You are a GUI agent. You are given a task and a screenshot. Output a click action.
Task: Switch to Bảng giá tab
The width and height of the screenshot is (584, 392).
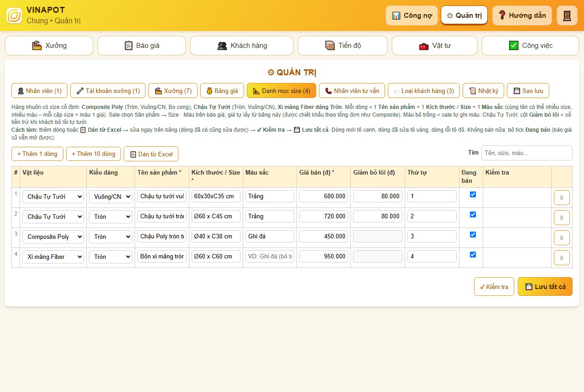pos(222,91)
